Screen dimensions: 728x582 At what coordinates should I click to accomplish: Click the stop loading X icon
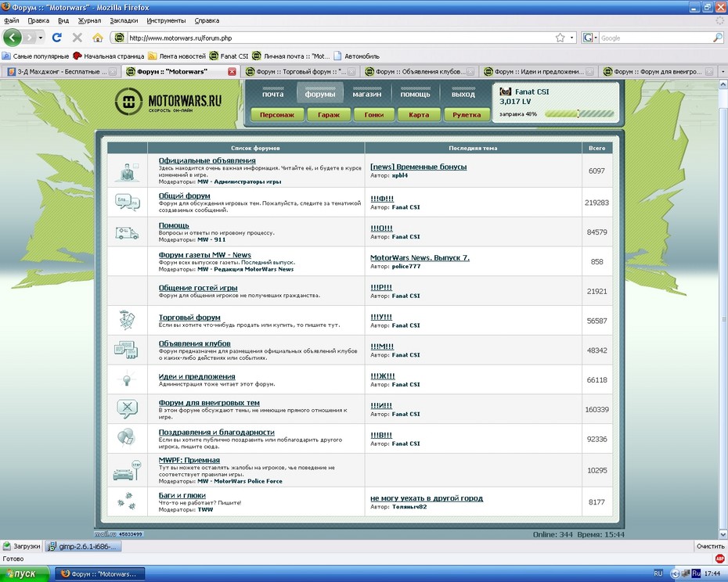[x=77, y=38]
